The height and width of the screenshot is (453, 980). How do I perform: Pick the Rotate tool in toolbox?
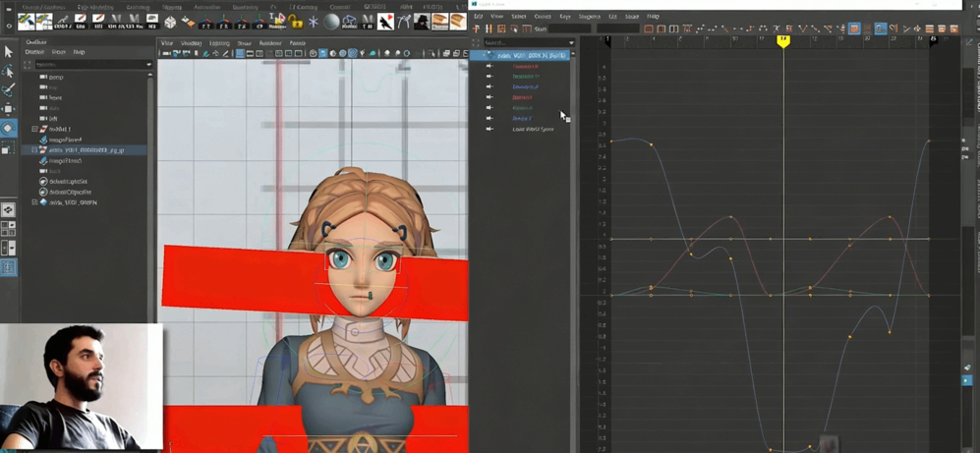8,129
